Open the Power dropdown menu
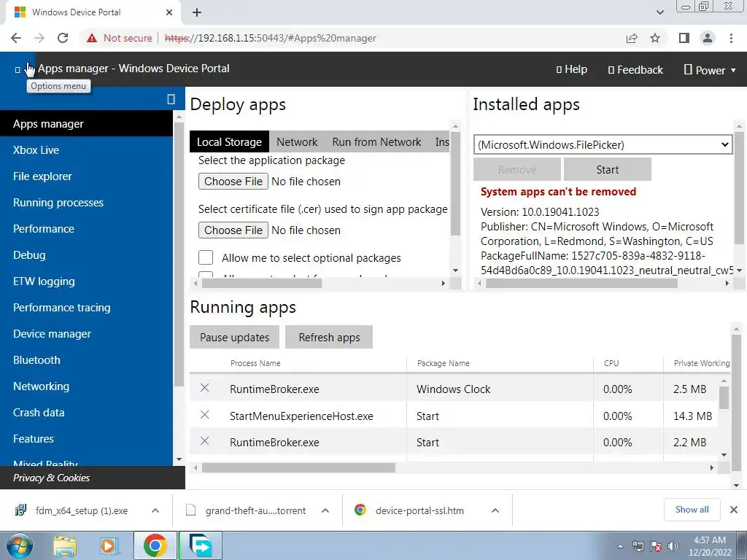Image resolution: width=747 pixels, height=560 pixels. pos(710,70)
